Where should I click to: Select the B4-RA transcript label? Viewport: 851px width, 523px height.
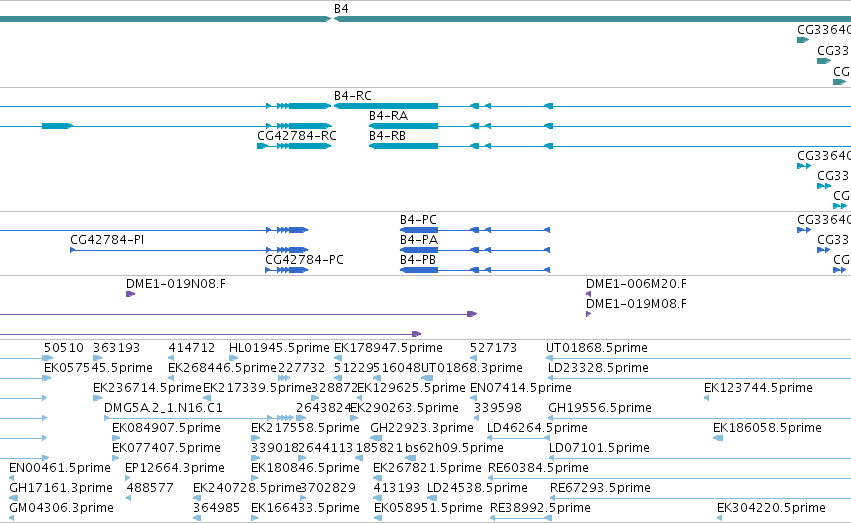point(388,116)
